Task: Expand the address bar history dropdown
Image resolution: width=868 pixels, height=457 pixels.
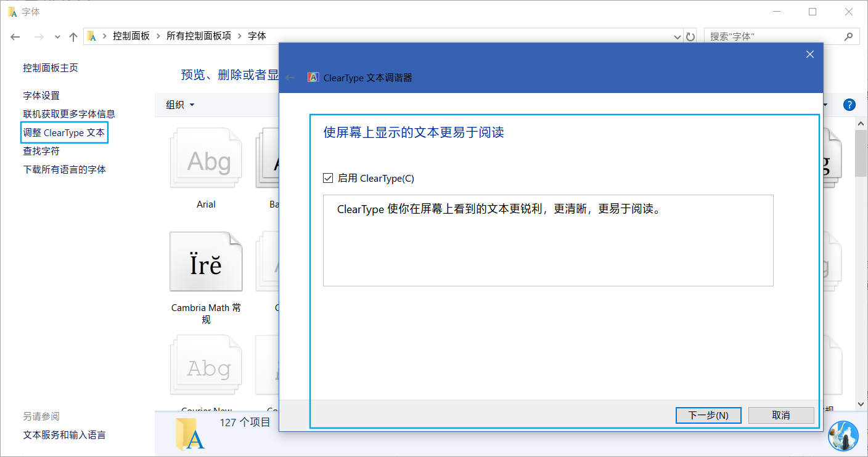Action: click(678, 37)
